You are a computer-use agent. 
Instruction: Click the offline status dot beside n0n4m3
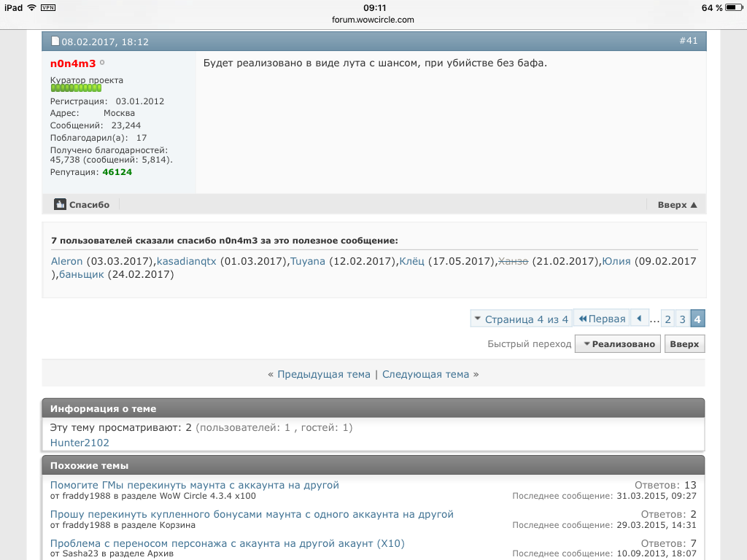pos(102,63)
